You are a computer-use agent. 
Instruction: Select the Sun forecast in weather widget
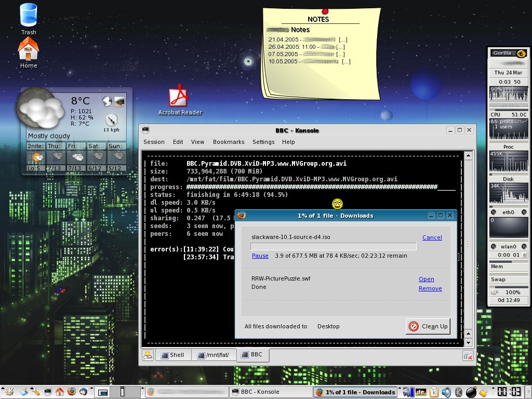pos(117,156)
